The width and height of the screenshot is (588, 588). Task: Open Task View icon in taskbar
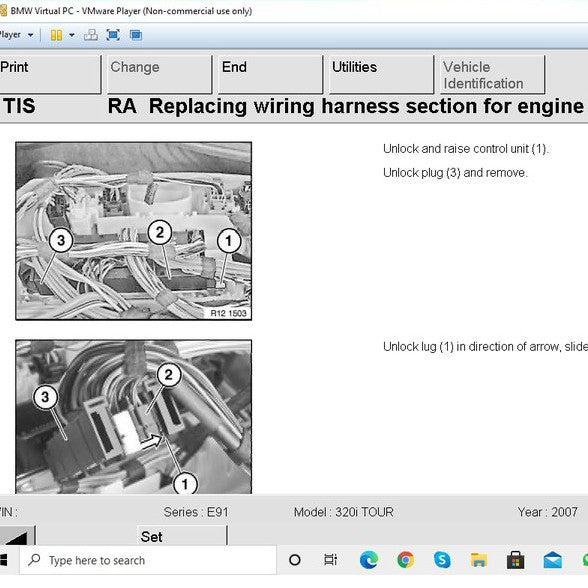pos(330,560)
